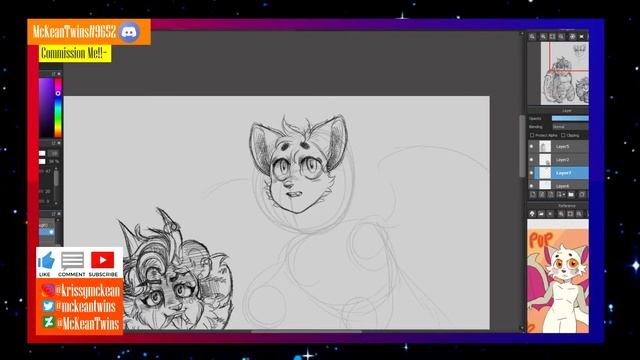Click the open-folder icon in the Reference toolbar

tap(541, 213)
